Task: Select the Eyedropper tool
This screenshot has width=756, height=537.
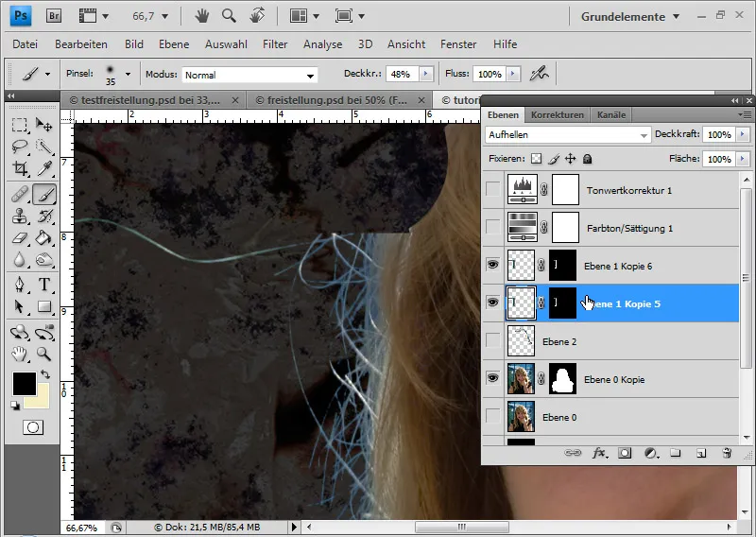Action: coord(44,168)
